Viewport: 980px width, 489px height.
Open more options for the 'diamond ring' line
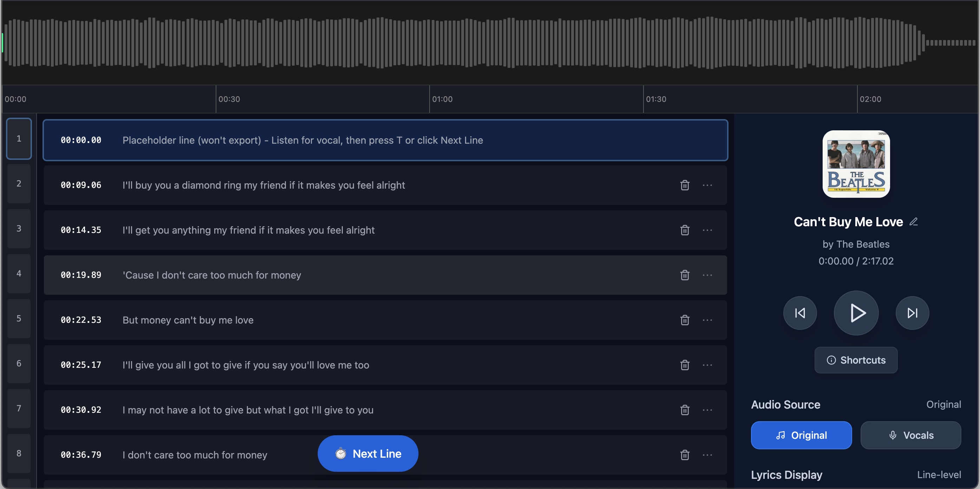pos(707,185)
